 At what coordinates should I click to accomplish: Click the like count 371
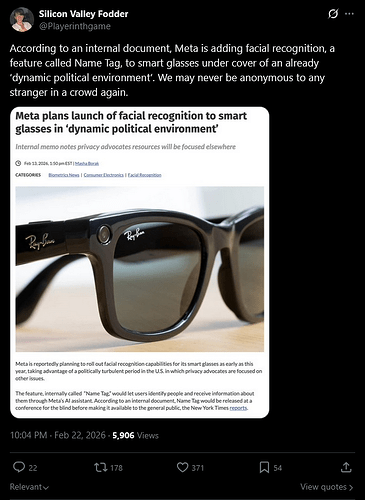[x=198, y=468]
